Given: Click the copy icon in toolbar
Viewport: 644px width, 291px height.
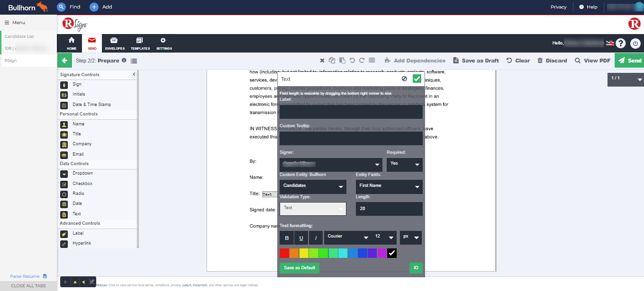Looking at the screenshot, I should pos(332,61).
